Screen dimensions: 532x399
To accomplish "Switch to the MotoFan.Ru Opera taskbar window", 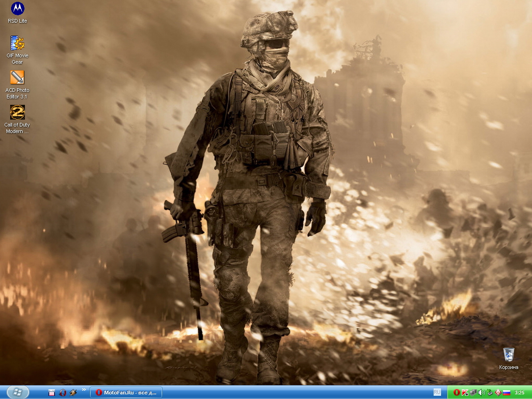I will pyautogui.click(x=126, y=393).
